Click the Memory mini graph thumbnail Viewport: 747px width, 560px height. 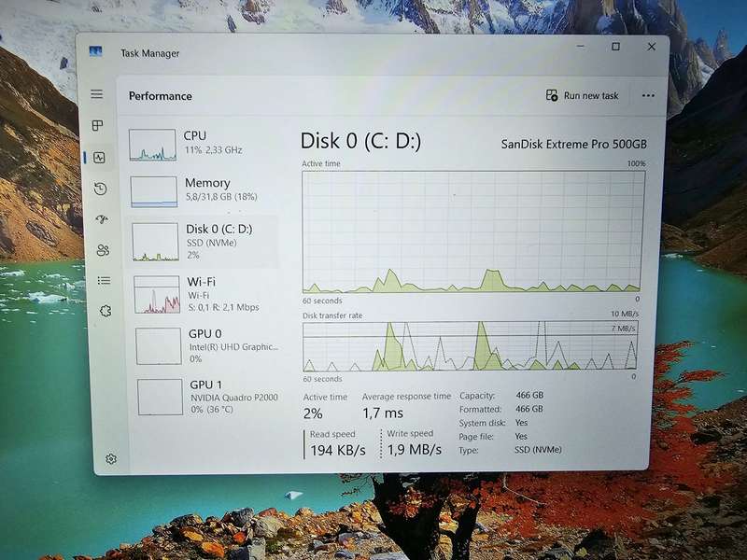tap(154, 191)
